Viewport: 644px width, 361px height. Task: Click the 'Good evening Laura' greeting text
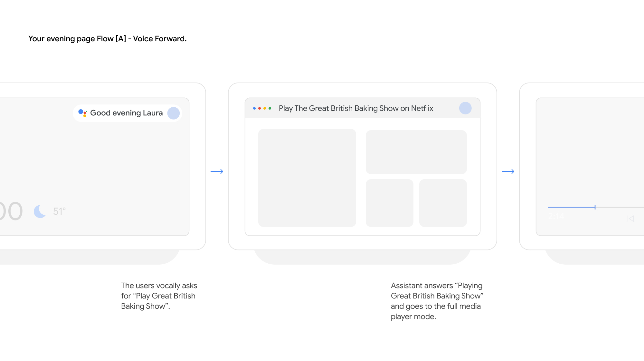[126, 113]
